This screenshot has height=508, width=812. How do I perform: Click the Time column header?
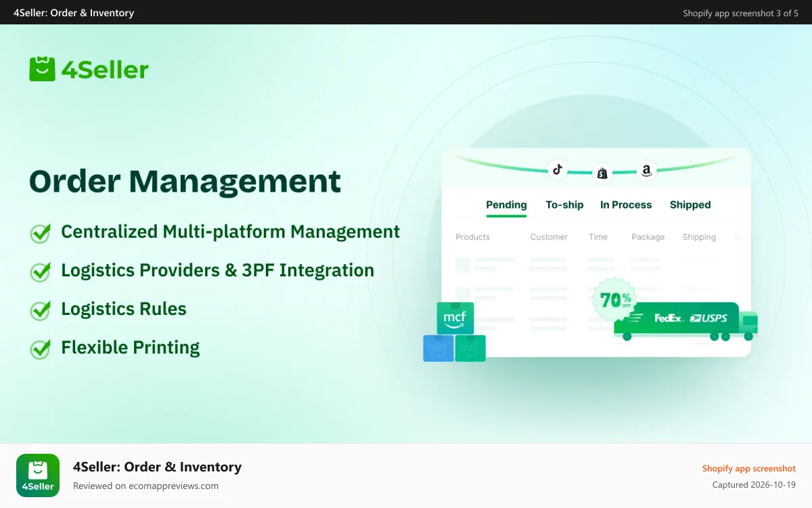click(x=598, y=237)
